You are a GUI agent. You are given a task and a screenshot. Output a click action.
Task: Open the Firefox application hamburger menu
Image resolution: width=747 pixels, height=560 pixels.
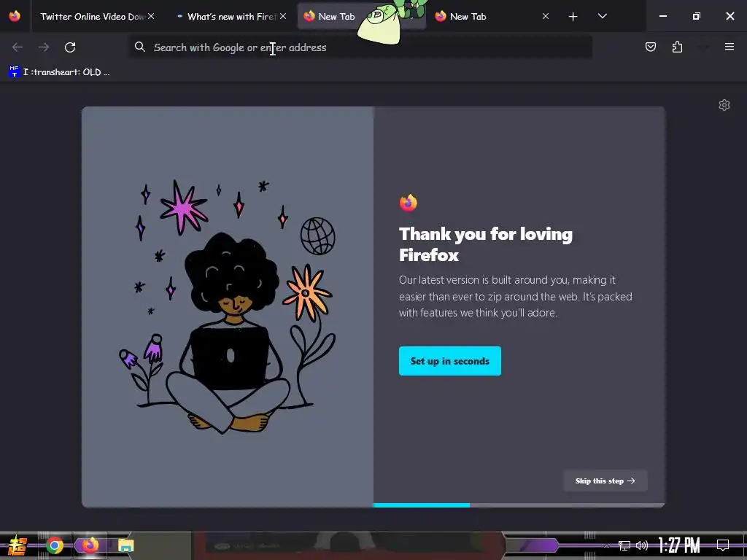pos(729,47)
